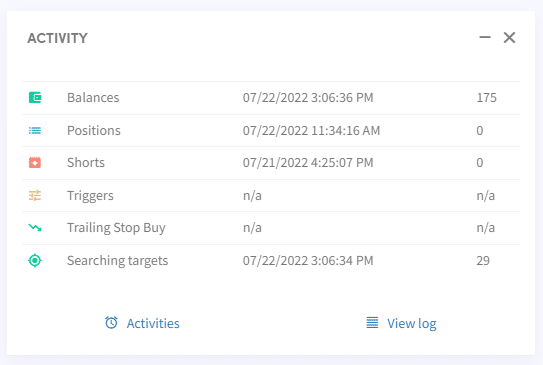Click the alarm clock icon beside Activities
Screen dimensions: 543x365
[111, 323]
